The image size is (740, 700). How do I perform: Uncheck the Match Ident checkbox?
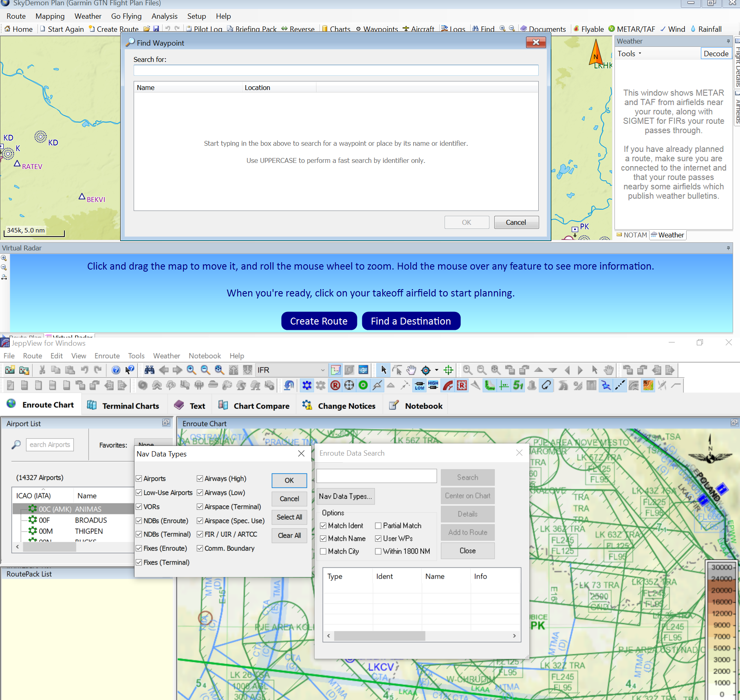[323, 526]
